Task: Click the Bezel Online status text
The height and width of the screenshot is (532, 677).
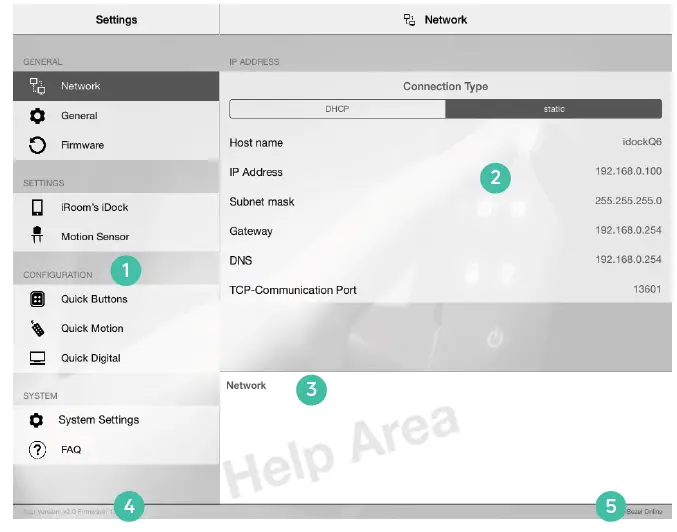Action: tap(644, 512)
